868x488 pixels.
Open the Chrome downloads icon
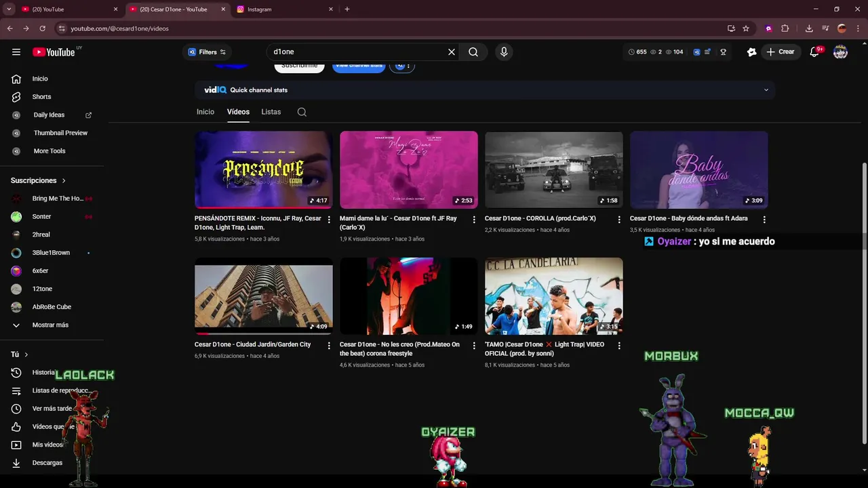pos(809,28)
